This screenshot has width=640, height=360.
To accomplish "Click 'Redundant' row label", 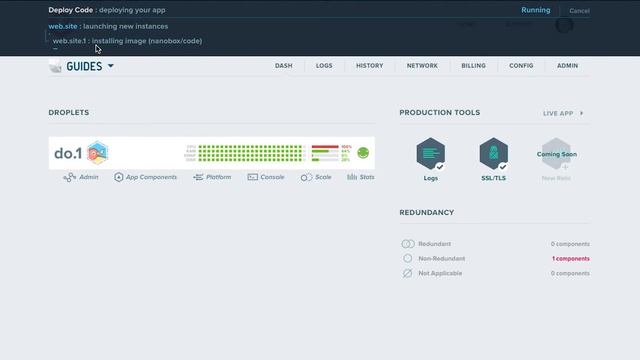I will tap(434, 244).
